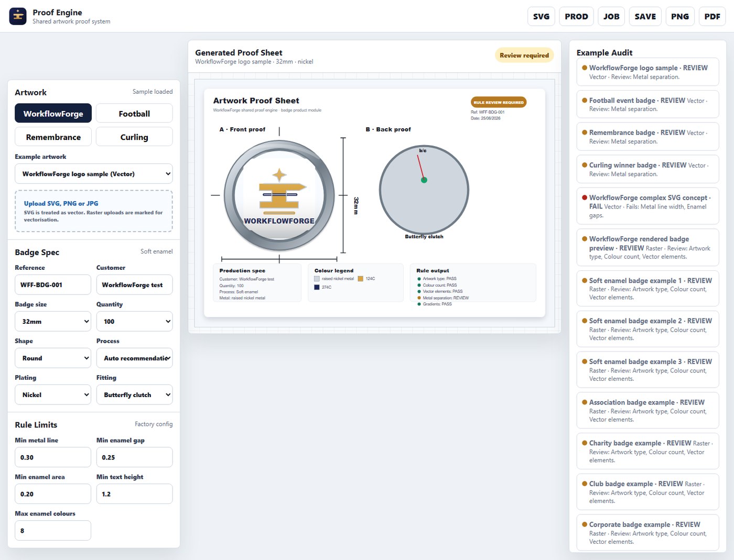734x560 pixels.
Task: Select the Football artwork tab
Action: (134, 114)
